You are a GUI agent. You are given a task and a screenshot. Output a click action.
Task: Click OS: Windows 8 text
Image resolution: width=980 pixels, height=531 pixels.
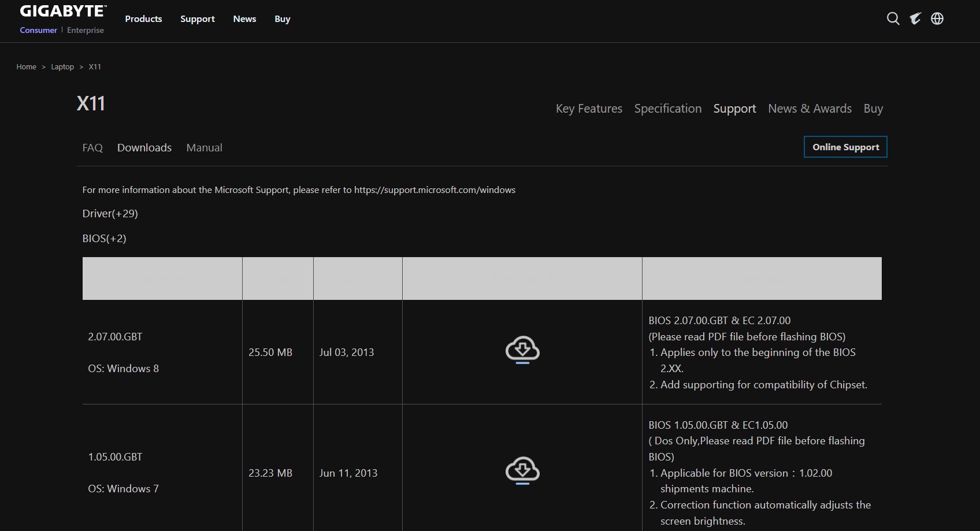pos(123,369)
